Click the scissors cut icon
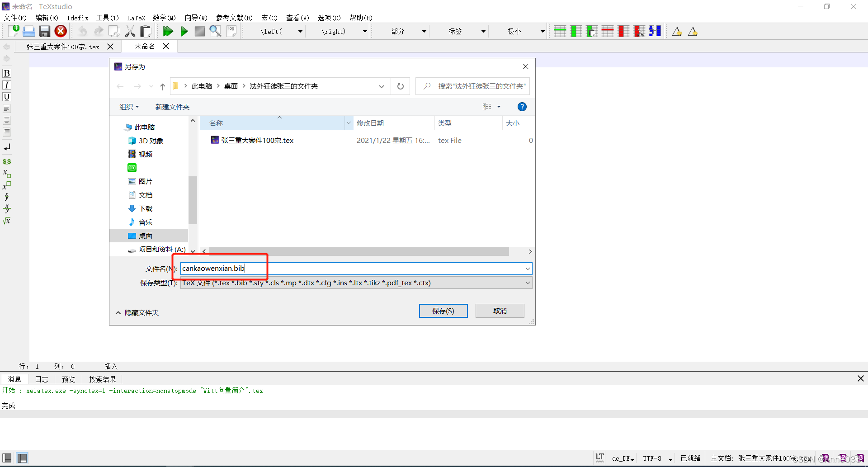Screen dimensions: 868x467 (x=130, y=31)
